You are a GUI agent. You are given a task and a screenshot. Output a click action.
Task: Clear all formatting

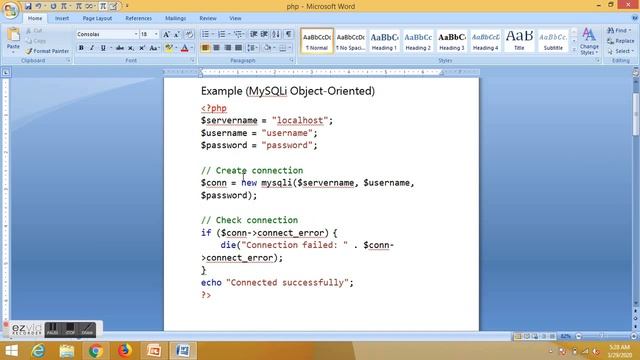pyautogui.click(x=189, y=34)
